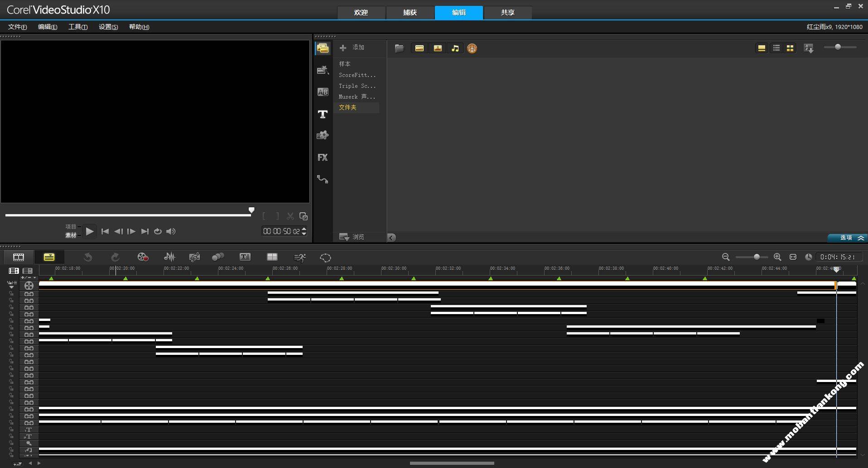868x468 pixels.
Task: Fit project in timeline window icon
Action: tap(793, 257)
